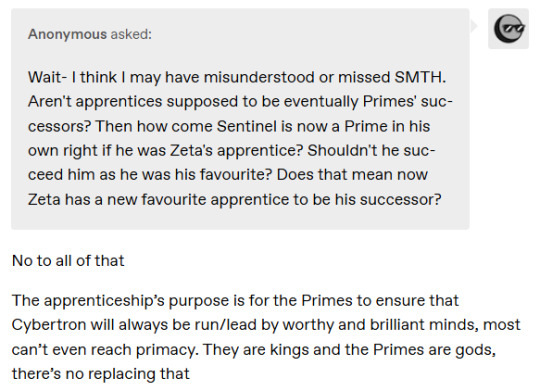Click the word 'asked:' in header
540x391 pixels.
[x=131, y=34]
